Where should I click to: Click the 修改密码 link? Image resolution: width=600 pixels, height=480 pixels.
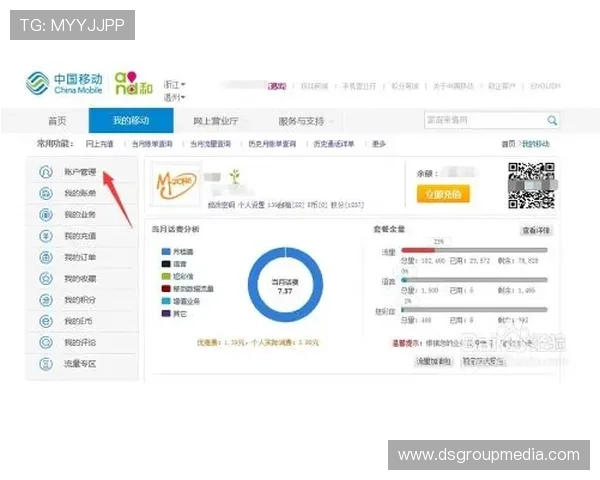[x=221, y=205]
